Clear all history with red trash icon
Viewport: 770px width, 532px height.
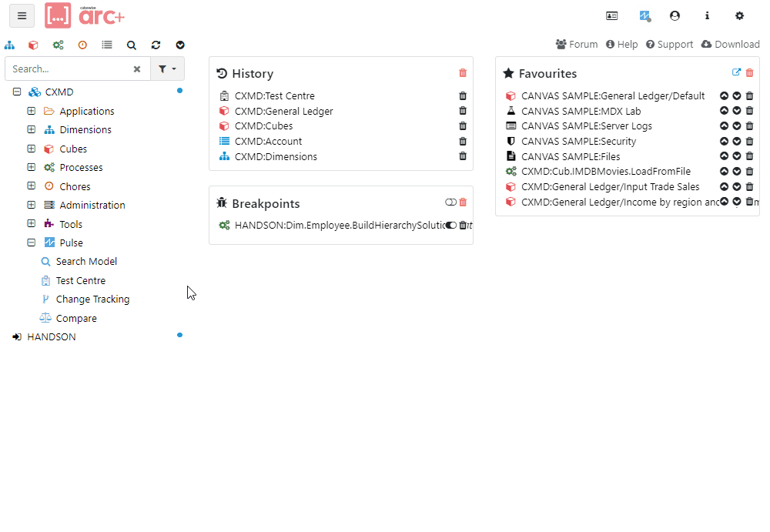click(x=463, y=73)
